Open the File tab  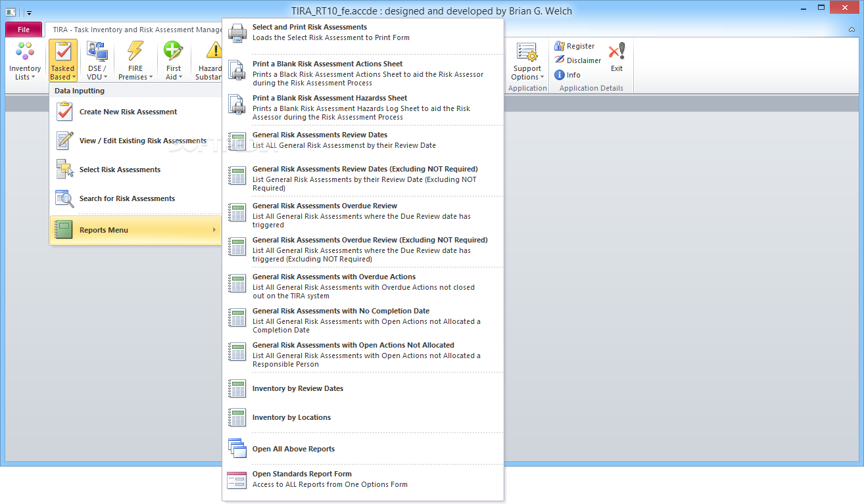(24, 30)
